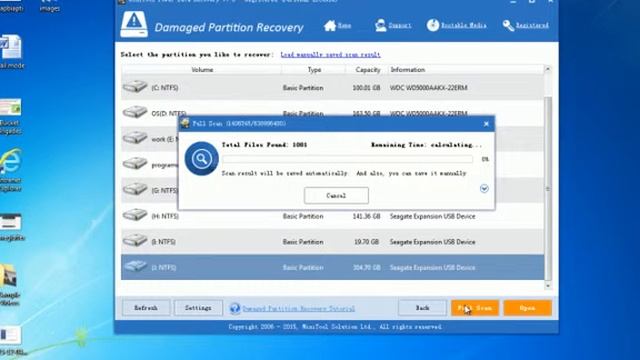Click the drive icon for highlighted J: NTFS
The image size is (640, 360).
coord(135,266)
